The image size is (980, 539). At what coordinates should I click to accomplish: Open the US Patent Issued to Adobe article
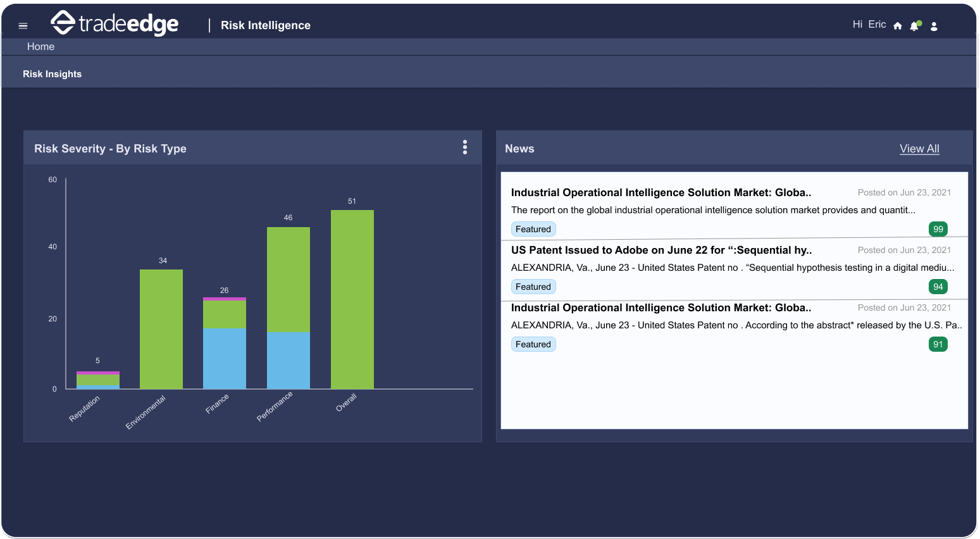tap(661, 250)
